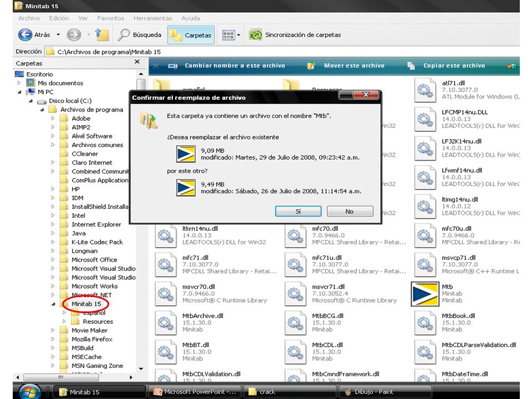532x399 pixels.
Task: Open the Atrás history dropdown arrow
Action: [x=58, y=34]
